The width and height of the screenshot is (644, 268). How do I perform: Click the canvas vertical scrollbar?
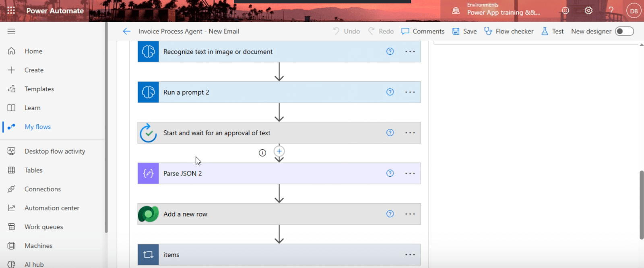tap(642, 205)
